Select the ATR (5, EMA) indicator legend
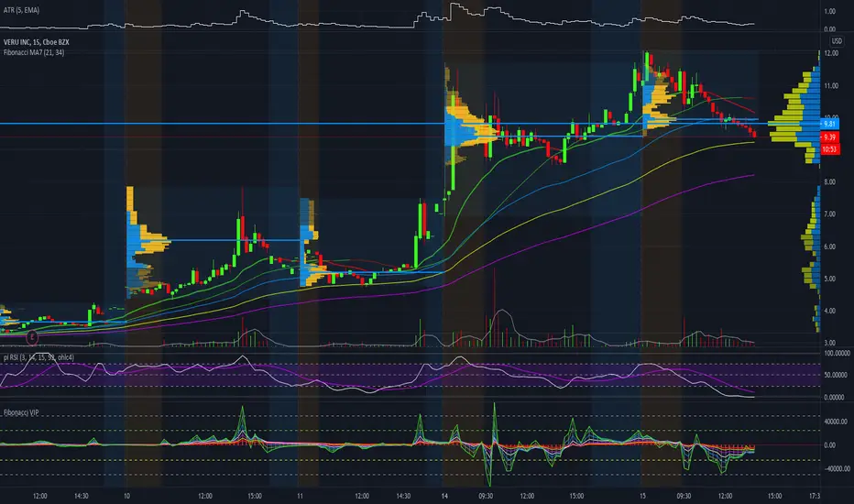Image resolution: width=854 pixels, height=504 pixels. point(21,10)
